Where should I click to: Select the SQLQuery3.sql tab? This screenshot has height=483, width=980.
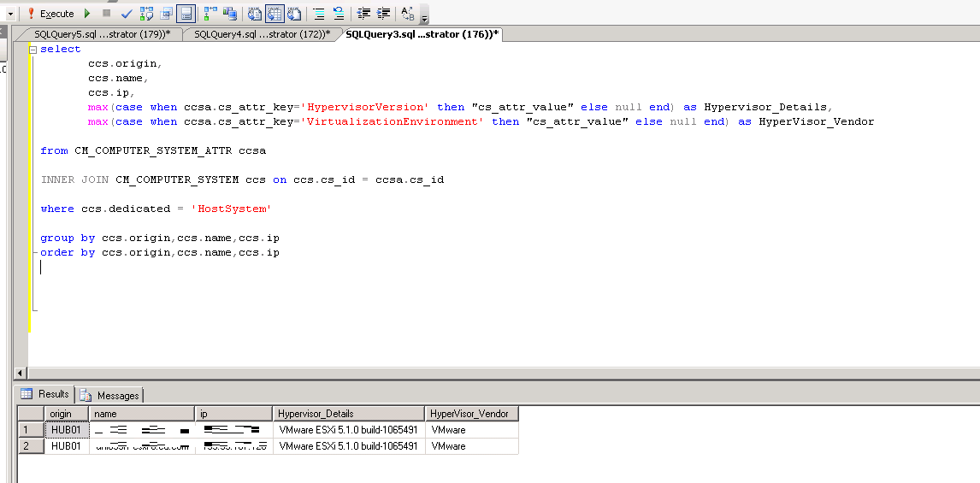[422, 34]
